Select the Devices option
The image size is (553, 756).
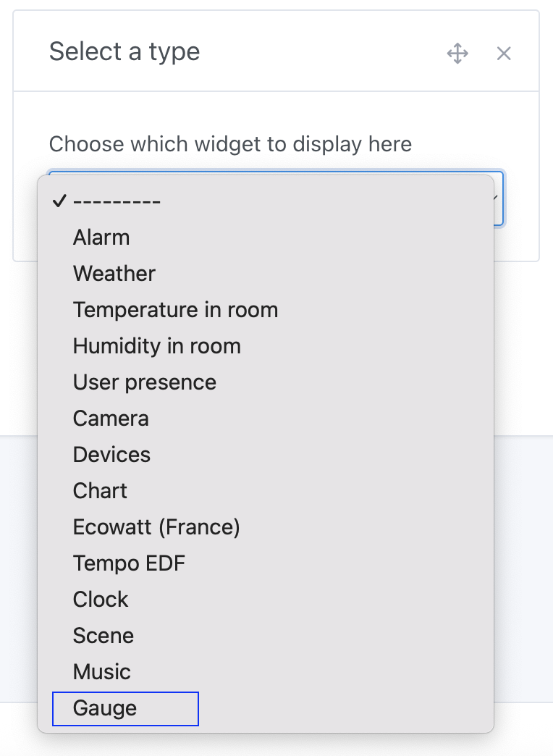[111, 455]
